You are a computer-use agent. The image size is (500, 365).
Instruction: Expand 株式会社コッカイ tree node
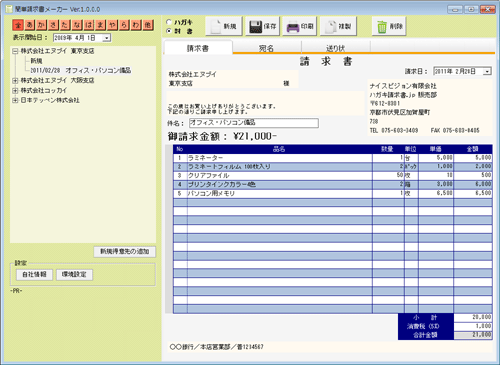(x=15, y=91)
